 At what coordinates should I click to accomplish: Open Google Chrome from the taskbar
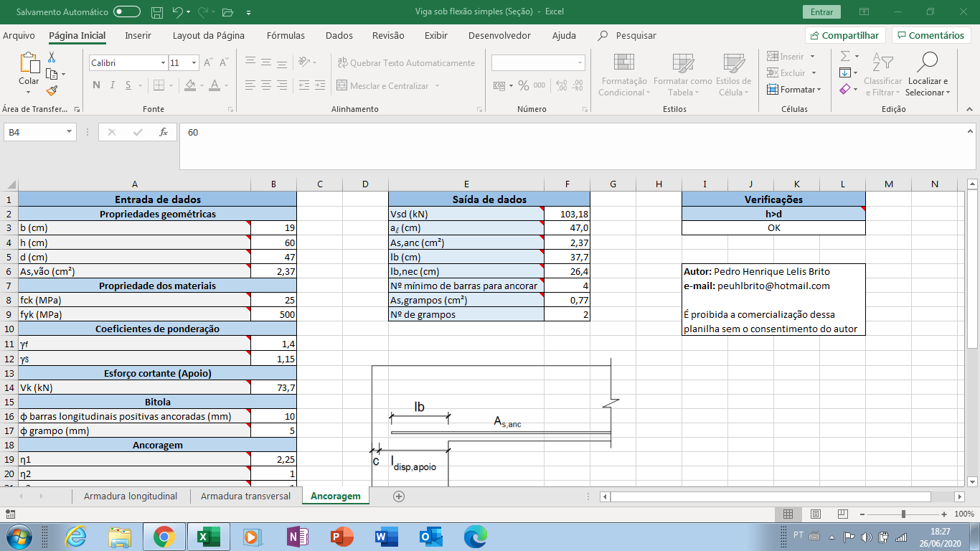tap(164, 537)
